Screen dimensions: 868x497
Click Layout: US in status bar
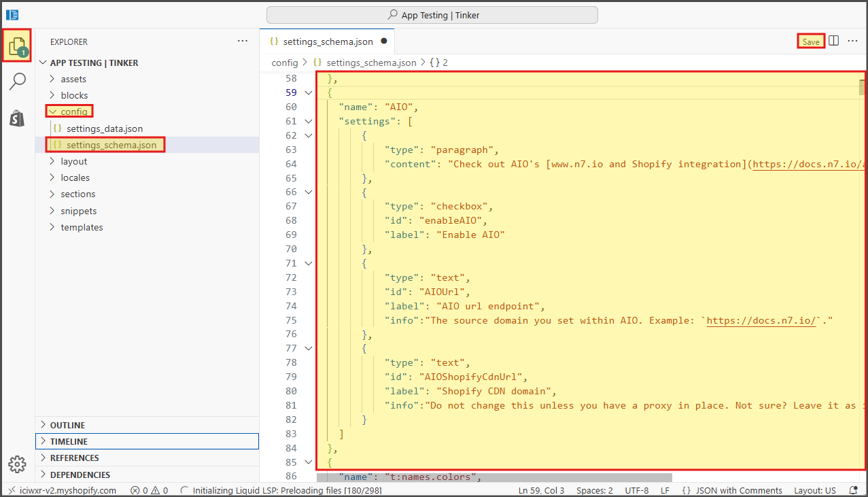(815, 490)
